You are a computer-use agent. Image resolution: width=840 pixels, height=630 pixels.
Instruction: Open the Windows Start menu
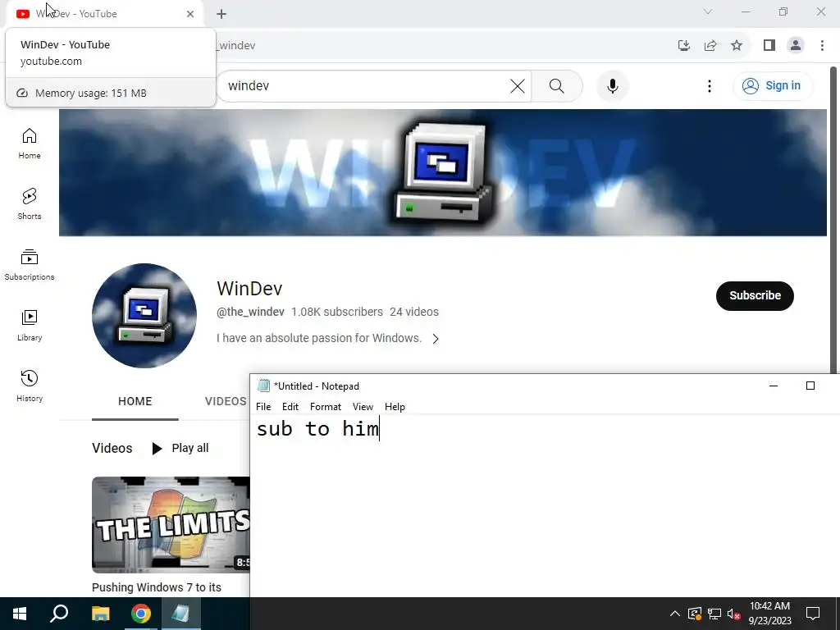20,614
